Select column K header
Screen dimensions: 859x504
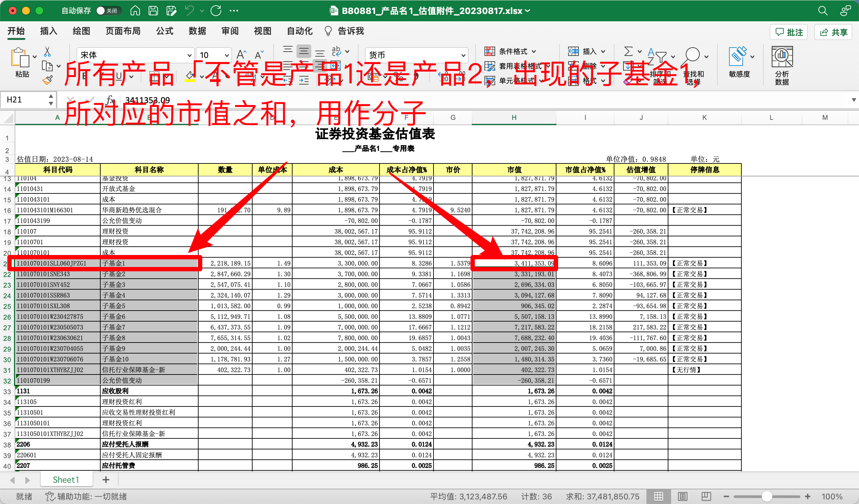pos(705,118)
